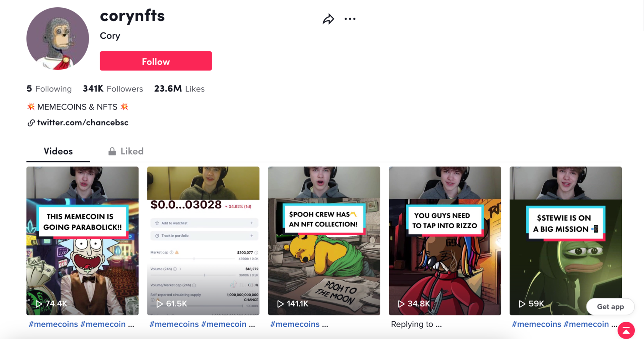
Task: Click #memecoins hashtag under first video
Action: tap(53, 324)
